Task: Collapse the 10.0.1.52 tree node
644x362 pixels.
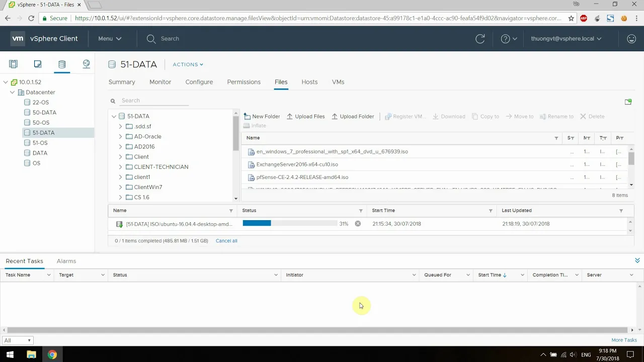Action: [x=6, y=82]
